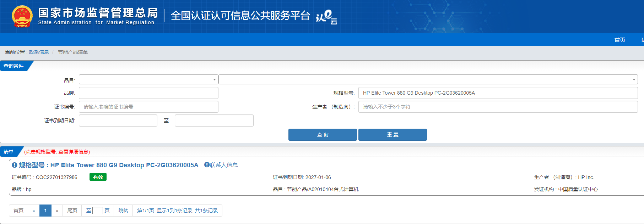Go to 尾页 last page in pagination
The height and width of the screenshot is (224, 644).
coord(72,211)
